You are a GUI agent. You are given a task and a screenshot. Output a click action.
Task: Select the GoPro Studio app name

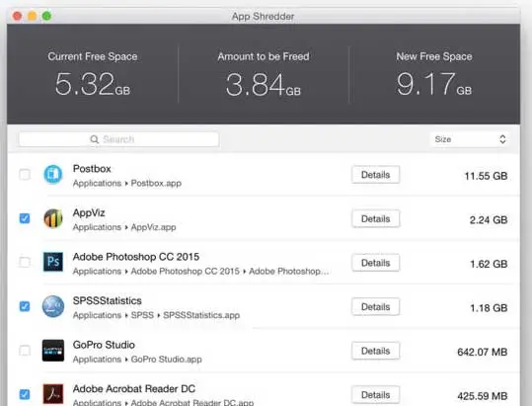[104, 345]
